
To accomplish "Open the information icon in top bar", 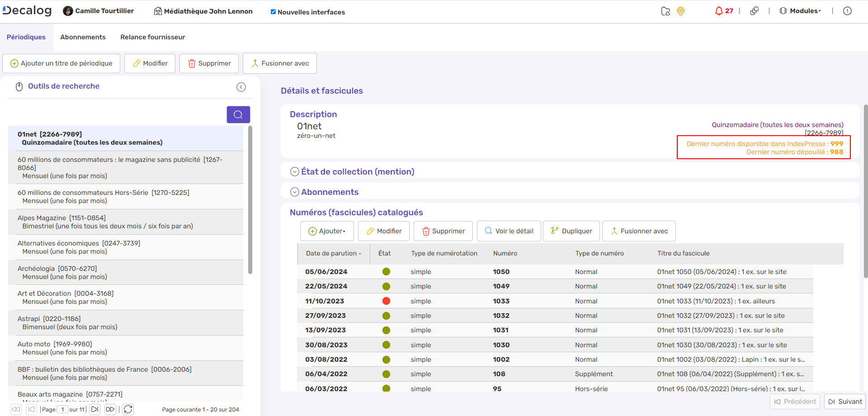I will pos(847,11).
